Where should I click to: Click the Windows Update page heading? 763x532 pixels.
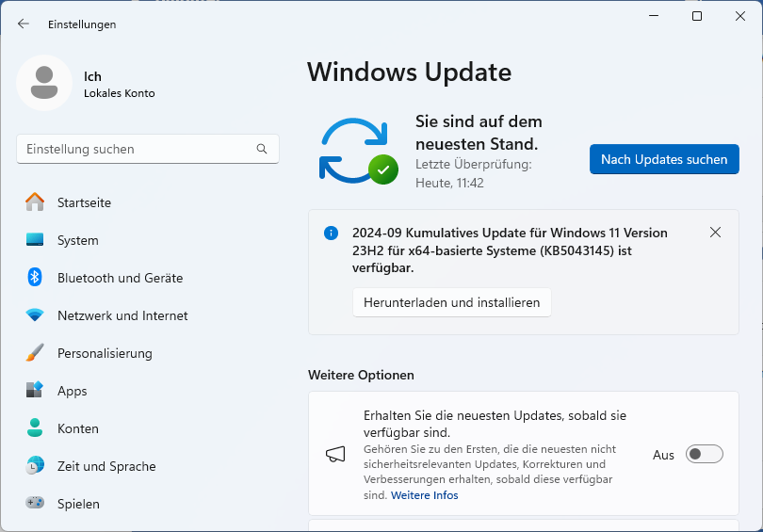[x=409, y=72]
